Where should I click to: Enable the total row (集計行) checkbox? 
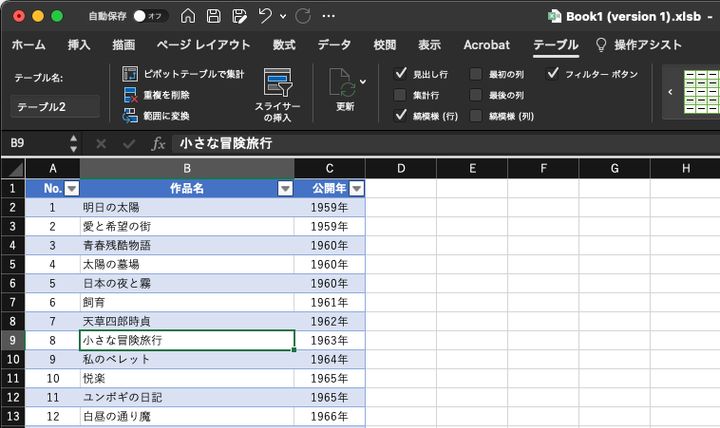coord(401,95)
